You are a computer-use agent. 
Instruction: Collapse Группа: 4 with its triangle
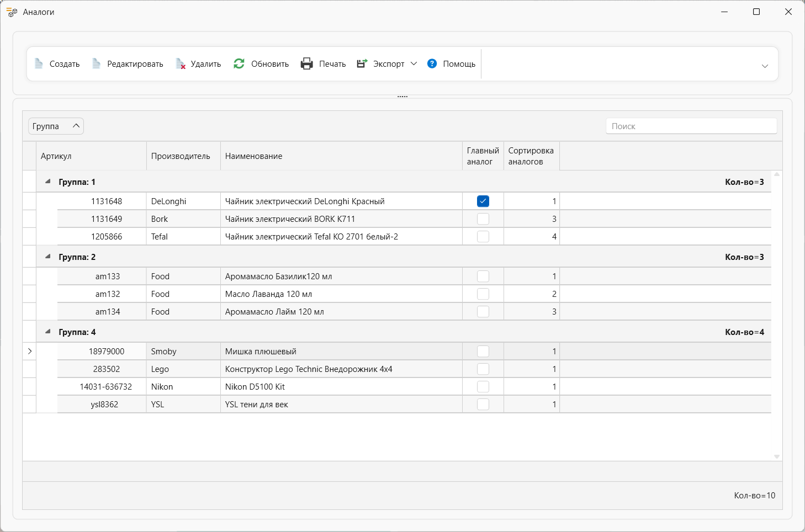coord(48,331)
